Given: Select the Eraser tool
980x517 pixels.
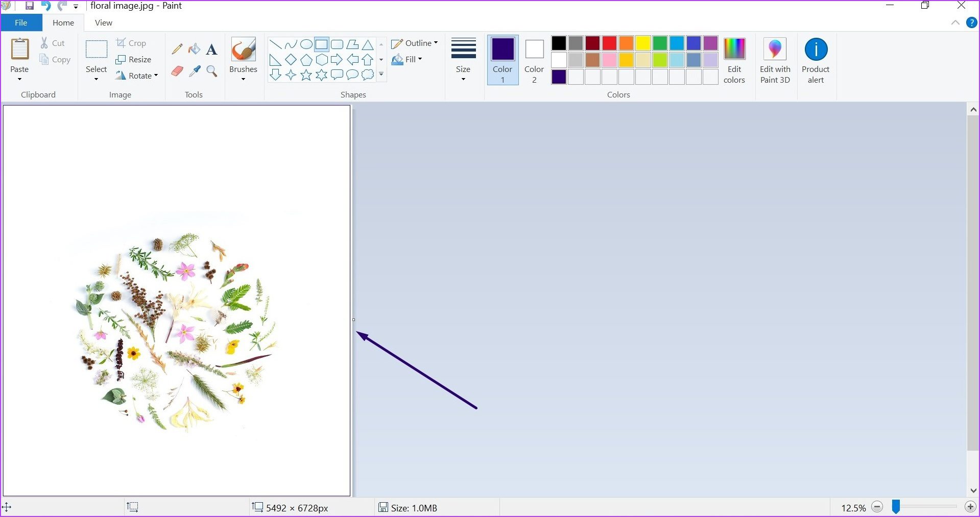Looking at the screenshot, I should [177, 71].
